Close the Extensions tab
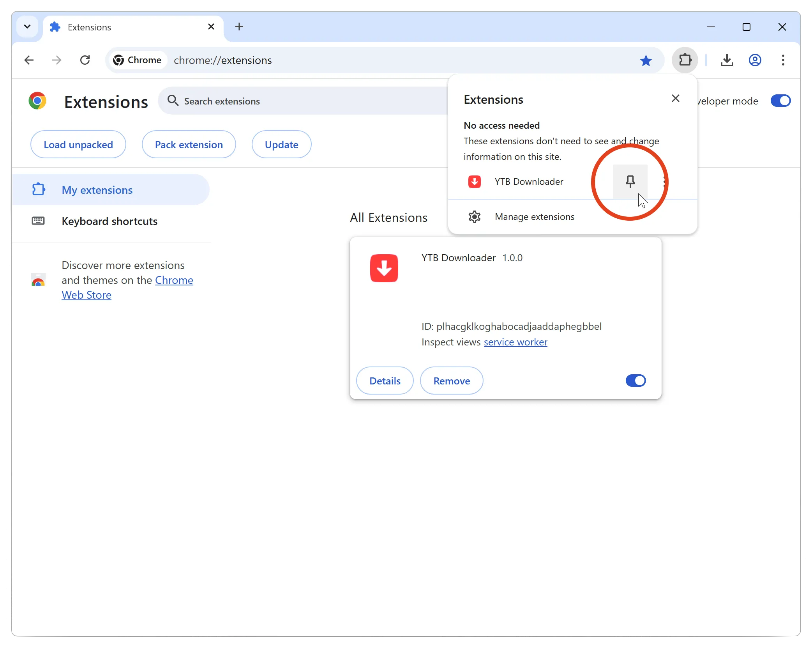The height and width of the screenshot is (648, 812). (211, 27)
